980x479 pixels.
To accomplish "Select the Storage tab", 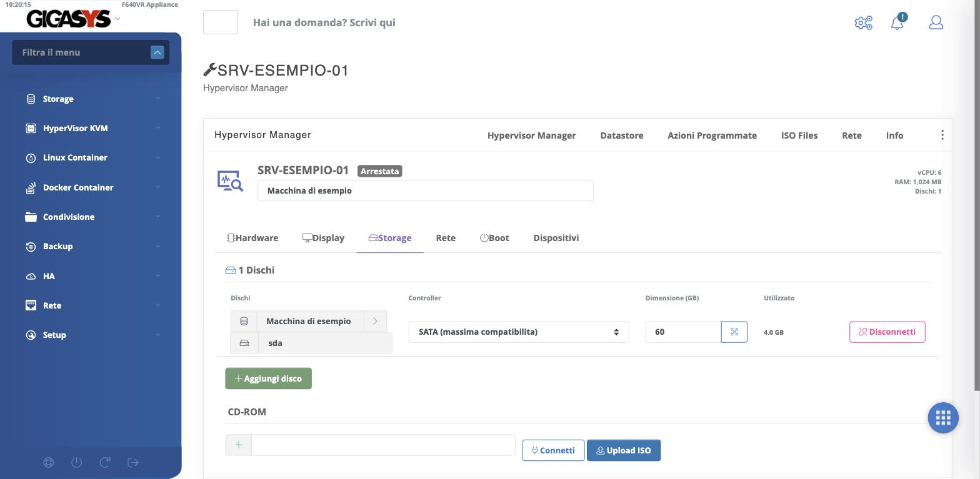I will point(390,238).
